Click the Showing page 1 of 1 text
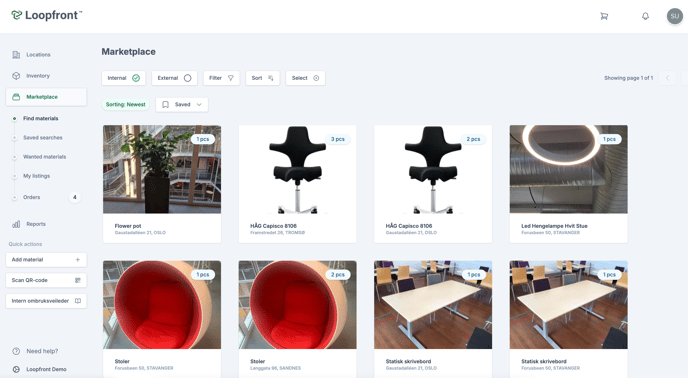Image resolution: width=688 pixels, height=378 pixels. pyautogui.click(x=628, y=78)
